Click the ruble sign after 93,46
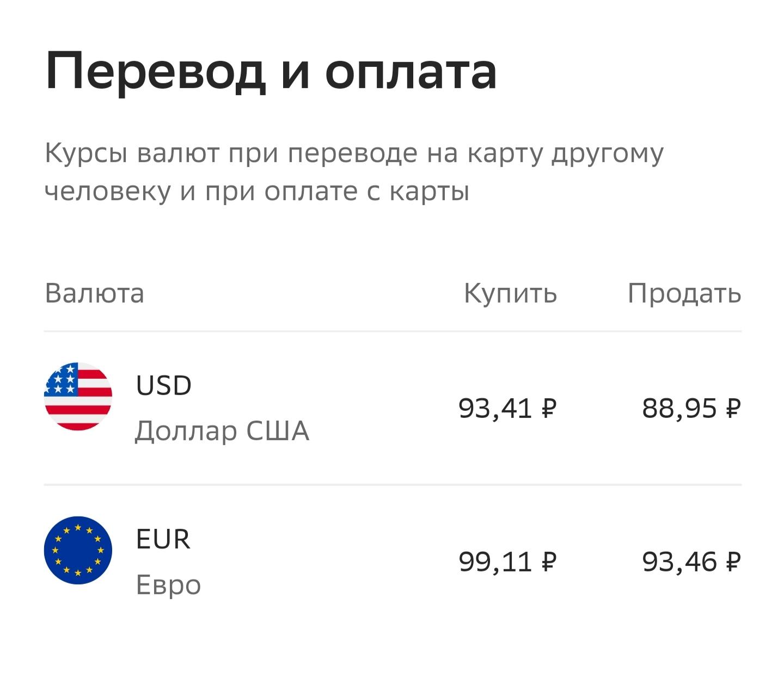 (733, 562)
